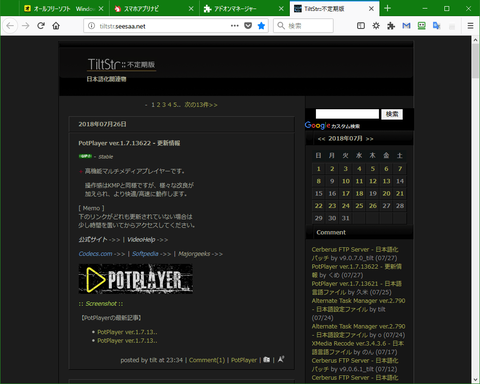Click the page-top arrow icon in post footer
The height and width of the screenshot is (384, 480).
coord(281,359)
